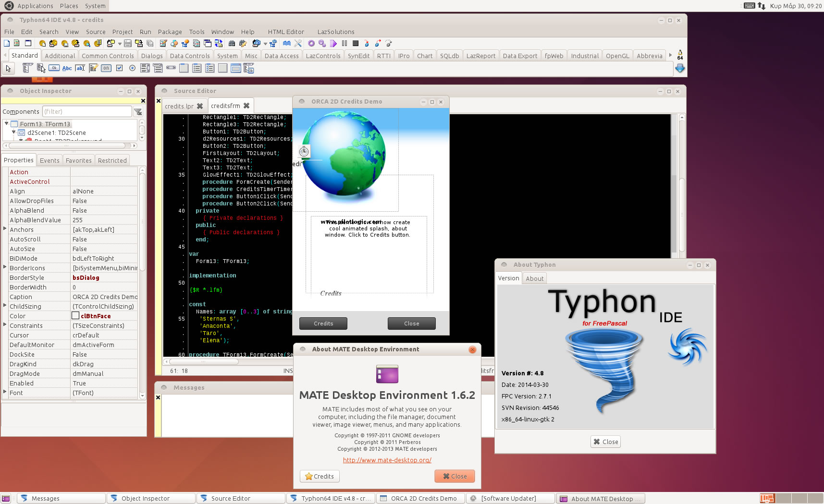Image resolution: width=824 pixels, height=504 pixels.
Task: Pick the TButton 'Ok' component icon
Action: (54, 68)
